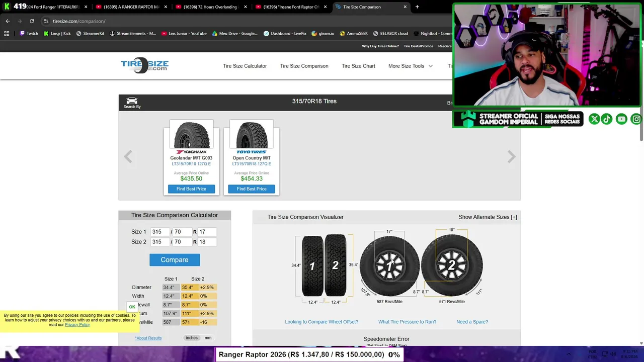644x362 pixels.
Task: Open the Linsjr | Kick bookmark
Action: 57,34
